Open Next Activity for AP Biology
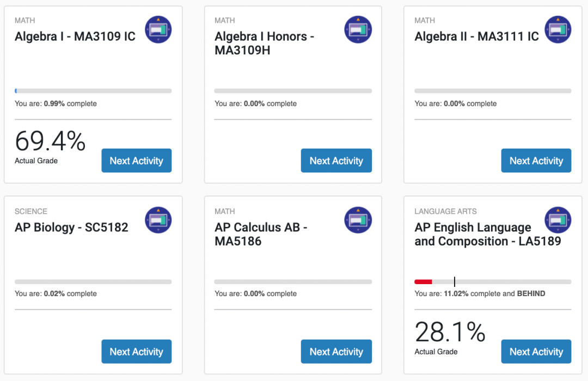This screenshot has height=381, width=588. (x=136, y=352)
